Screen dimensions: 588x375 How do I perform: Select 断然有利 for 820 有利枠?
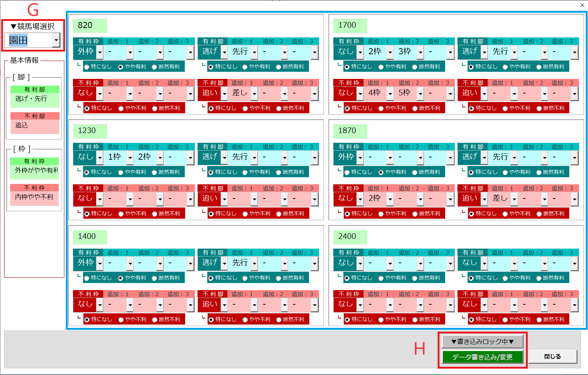click(x=154, y=67)
